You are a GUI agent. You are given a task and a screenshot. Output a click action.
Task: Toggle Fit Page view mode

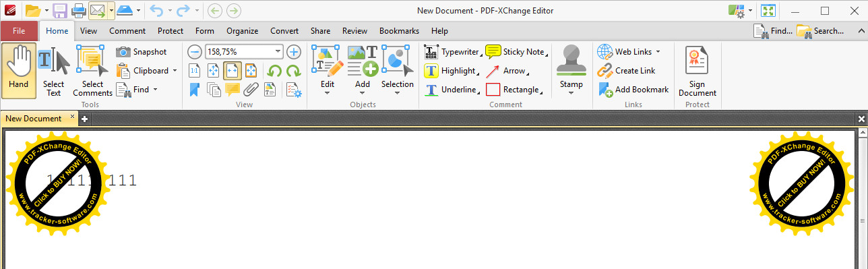pyautogui.click(x=213, y=71)
